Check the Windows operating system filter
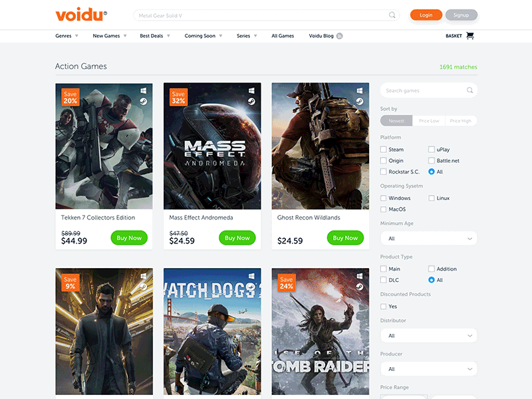The height and width of the screenshot is (399, 532). tap(384, 198)
